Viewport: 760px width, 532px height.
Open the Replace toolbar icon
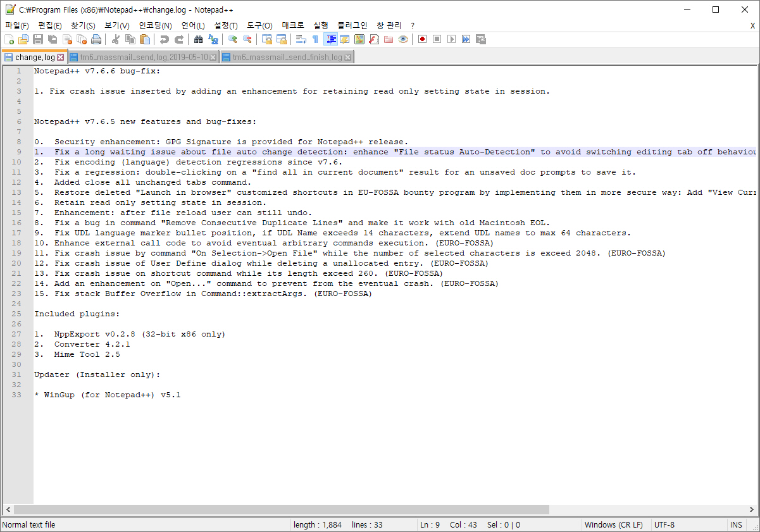click(x=213, y=39)
